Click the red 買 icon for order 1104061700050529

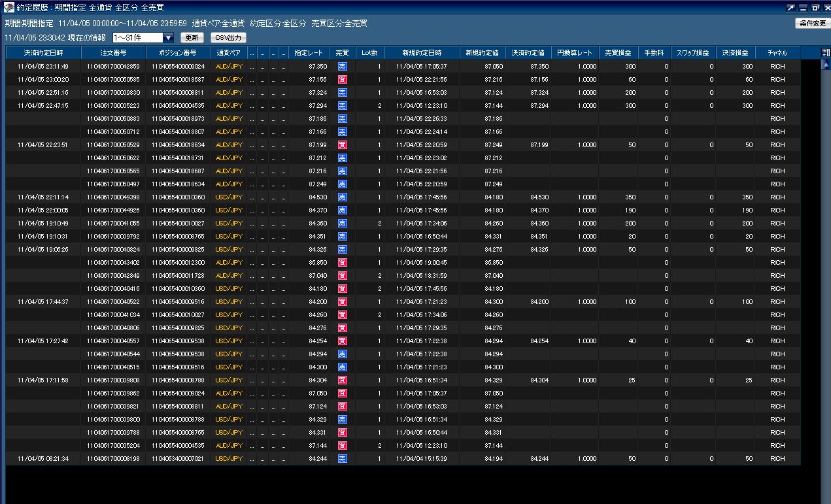(x=342, y=145)
